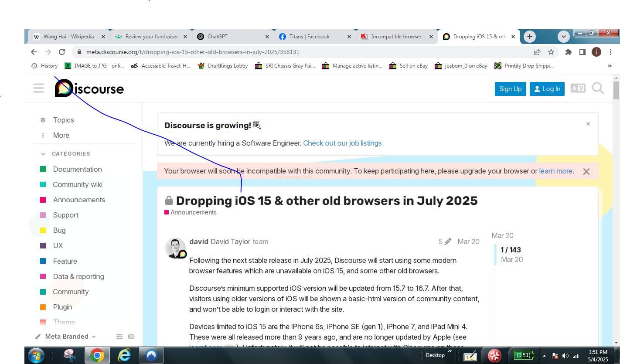Dismiss the incompatible browser warning
The height and width of the screenshot is (364, 620).
(586, 171)
